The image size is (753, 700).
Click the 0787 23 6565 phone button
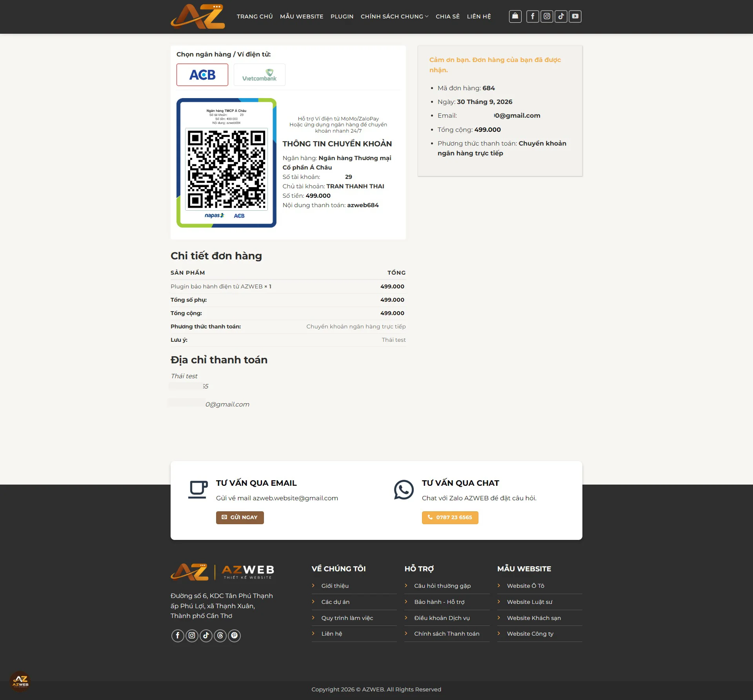(450, 517)
